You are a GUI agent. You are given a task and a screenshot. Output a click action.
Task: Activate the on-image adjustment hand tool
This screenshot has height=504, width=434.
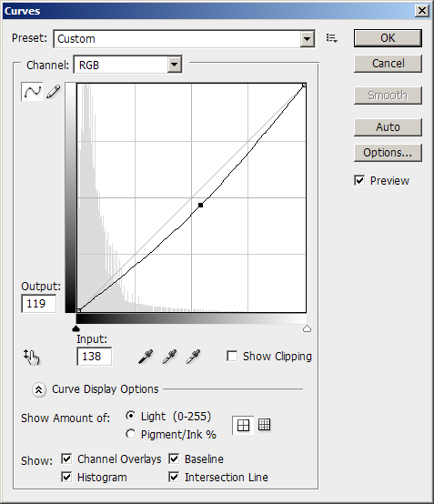32,357
